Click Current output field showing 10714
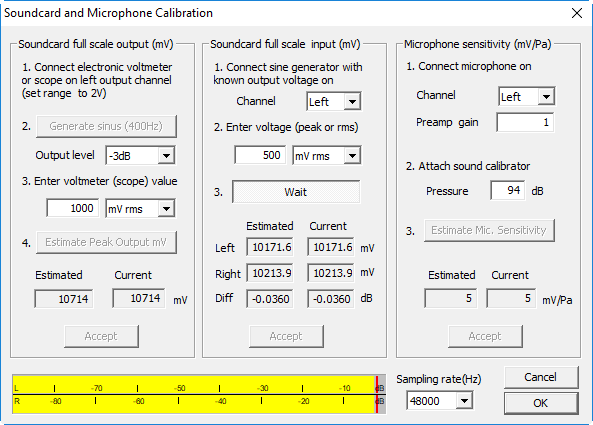This screenshot has height=425, width=593. pos(139,298)
